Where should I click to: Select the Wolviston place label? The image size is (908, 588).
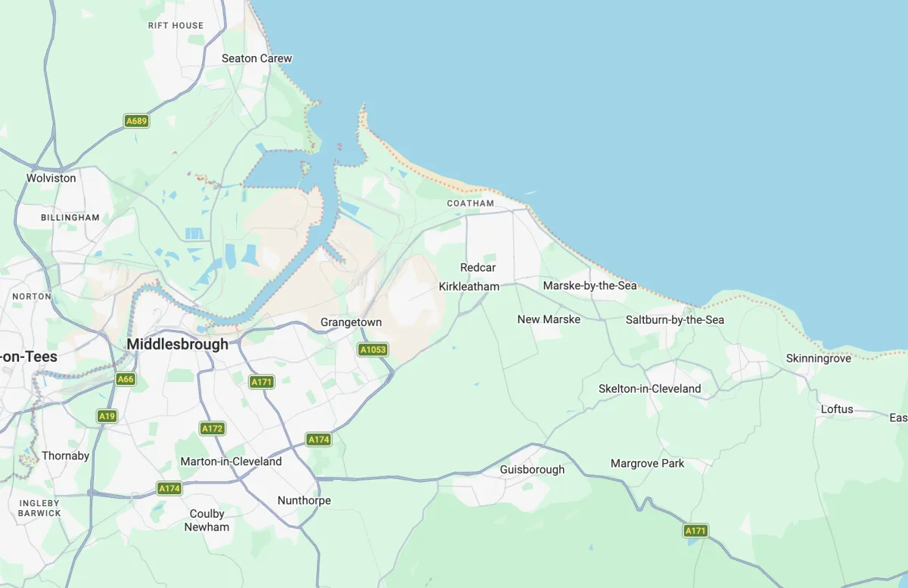[x=51, y=179]
